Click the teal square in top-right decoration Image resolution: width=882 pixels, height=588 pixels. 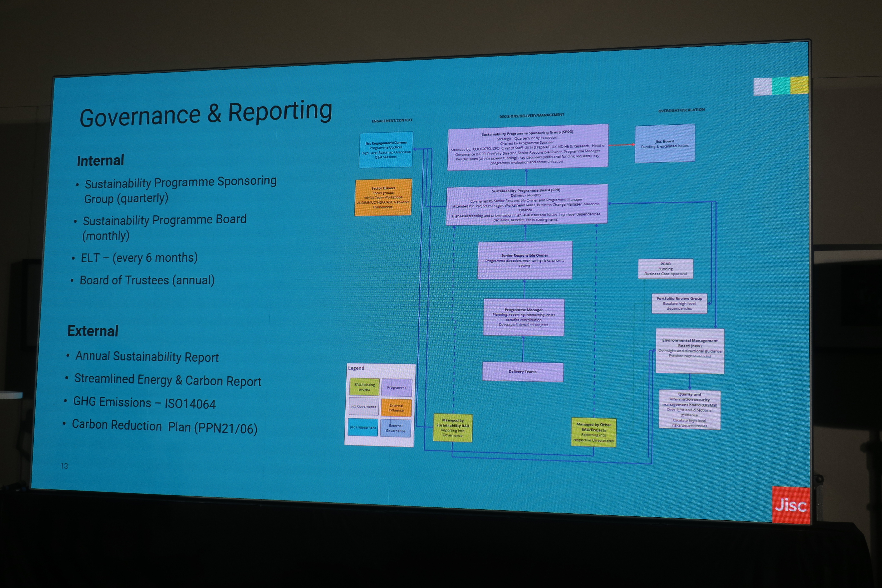(x=781, y=86)
